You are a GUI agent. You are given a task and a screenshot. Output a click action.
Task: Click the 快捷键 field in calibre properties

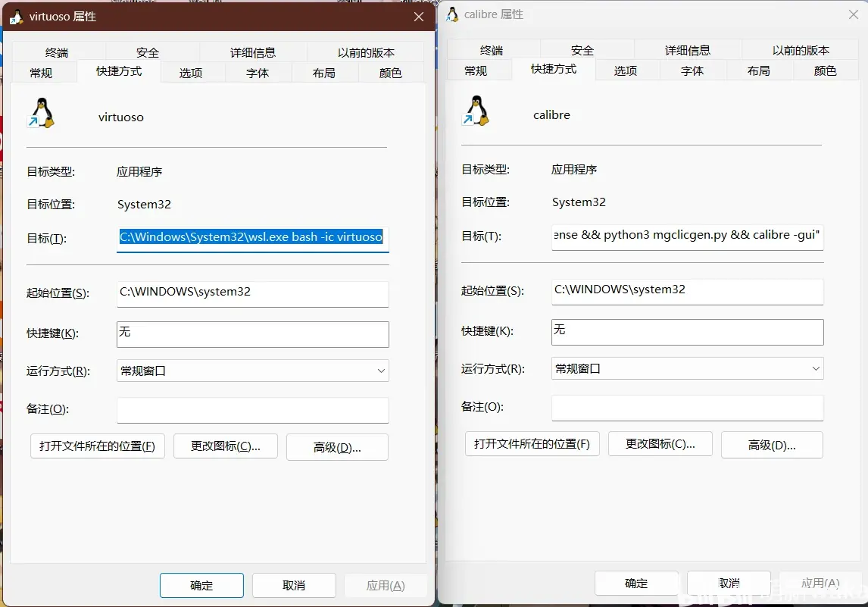coord(688,332)
